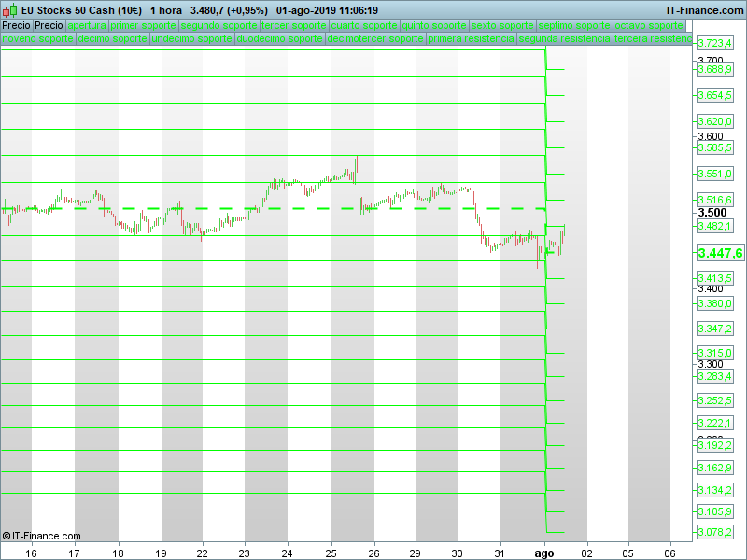Click the ago month marker on time axis
Viewport: 747px width, 560px height.
click(544, 553)
